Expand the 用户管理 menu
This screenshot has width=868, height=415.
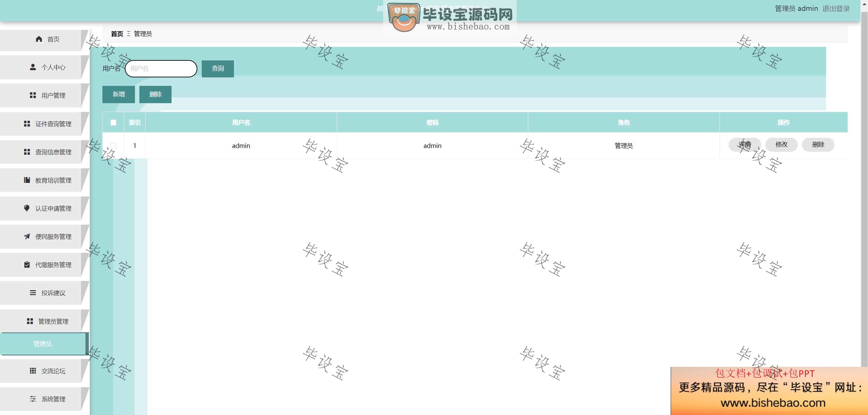click(x=44, y=96)
